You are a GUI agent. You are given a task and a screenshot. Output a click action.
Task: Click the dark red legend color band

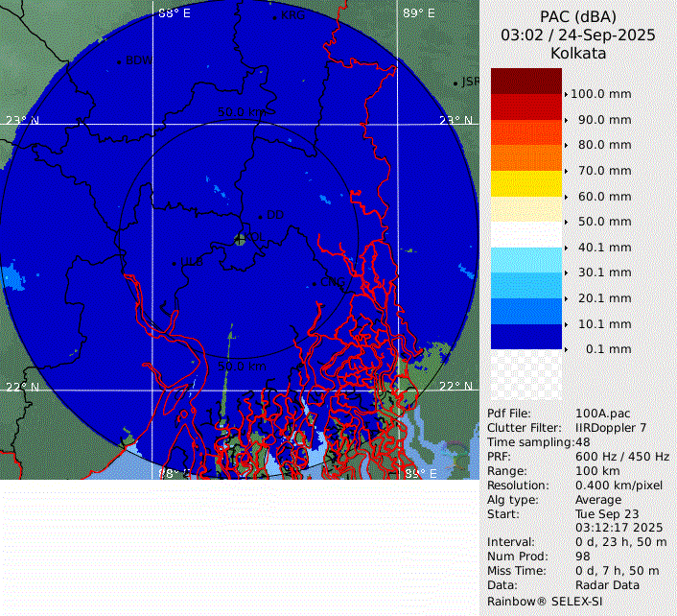click(x=525, y=81)
